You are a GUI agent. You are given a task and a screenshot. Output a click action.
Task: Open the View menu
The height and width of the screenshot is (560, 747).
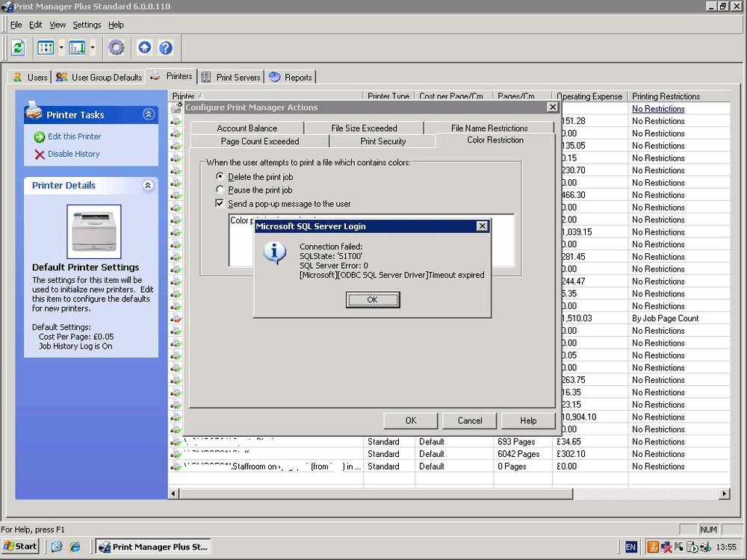pyautogui.click(x=58, y=25)
